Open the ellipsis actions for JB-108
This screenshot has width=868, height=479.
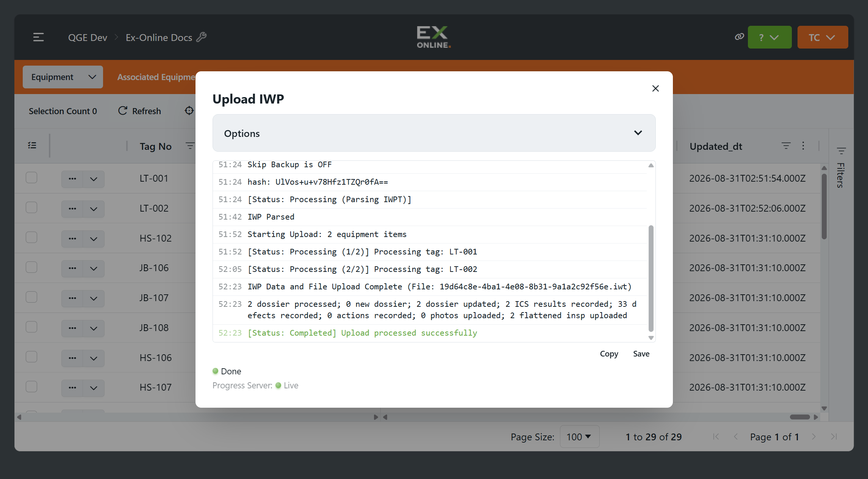72,328
